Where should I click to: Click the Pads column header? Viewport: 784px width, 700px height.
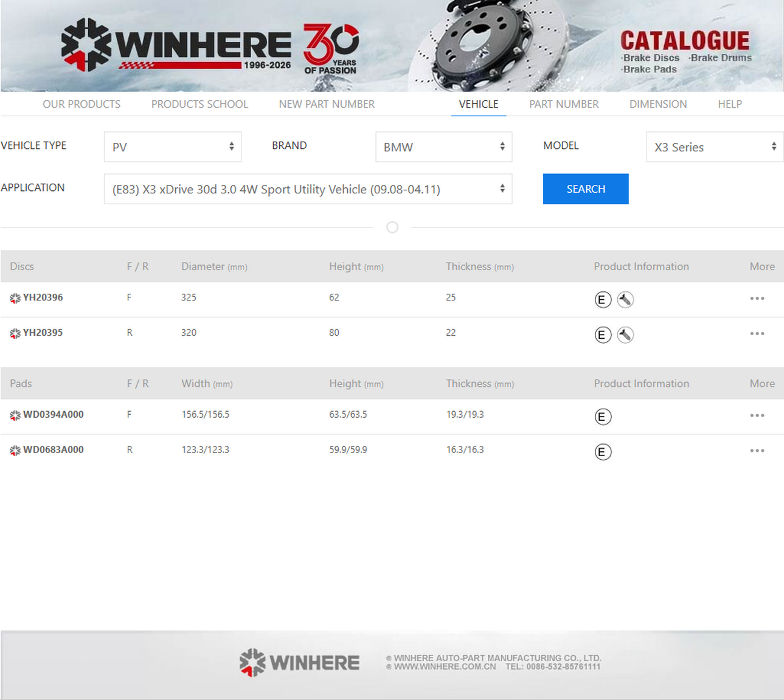click(x=21, y=384)
